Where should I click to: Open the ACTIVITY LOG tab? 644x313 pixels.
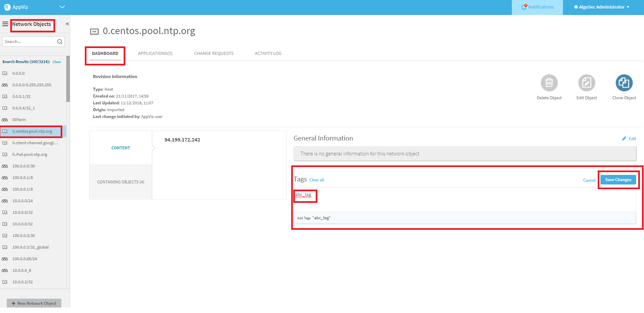pyautogui.click(x=268, y=54)
